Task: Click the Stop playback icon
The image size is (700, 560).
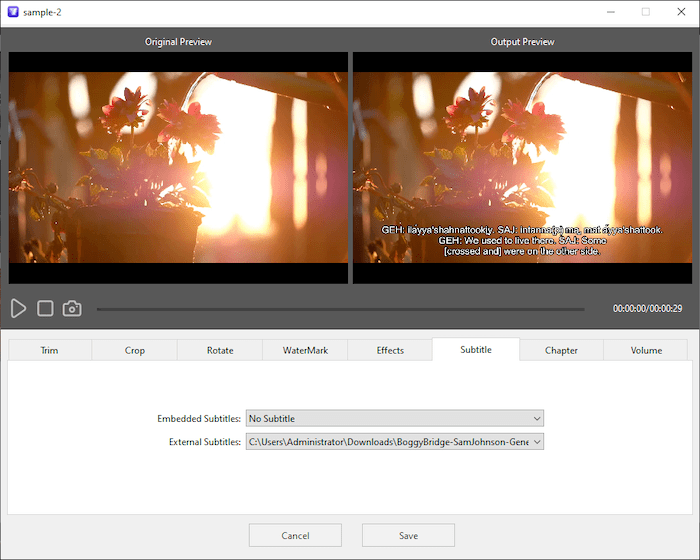Action: click(x=45, y=309)
